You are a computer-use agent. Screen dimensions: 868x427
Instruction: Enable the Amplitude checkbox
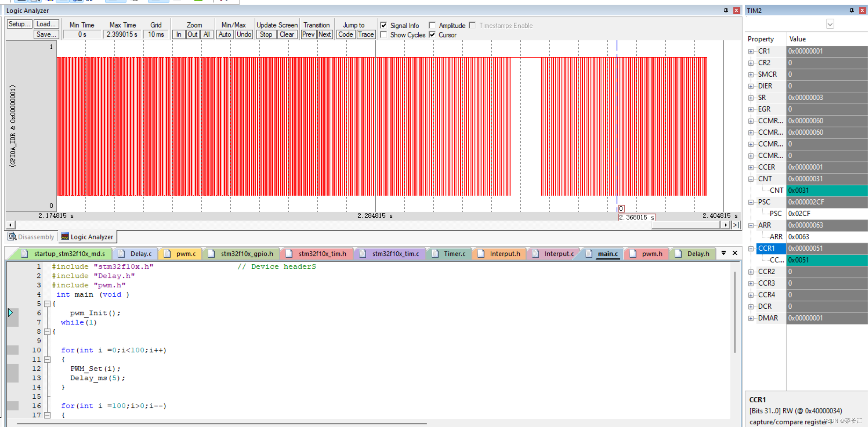pyautogui.click(x=432, y=26)
